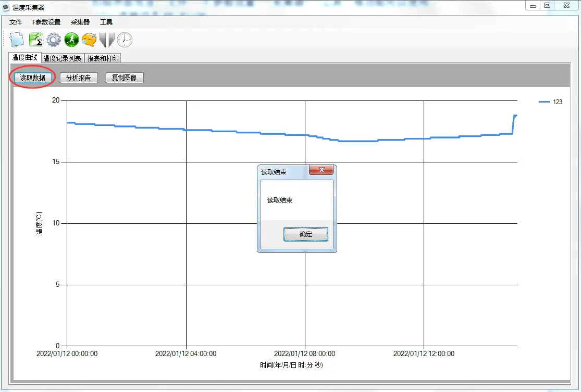Click the green sigma calculation icon
The height and width of the screenshot is (392, 581).
coord(36,40)
